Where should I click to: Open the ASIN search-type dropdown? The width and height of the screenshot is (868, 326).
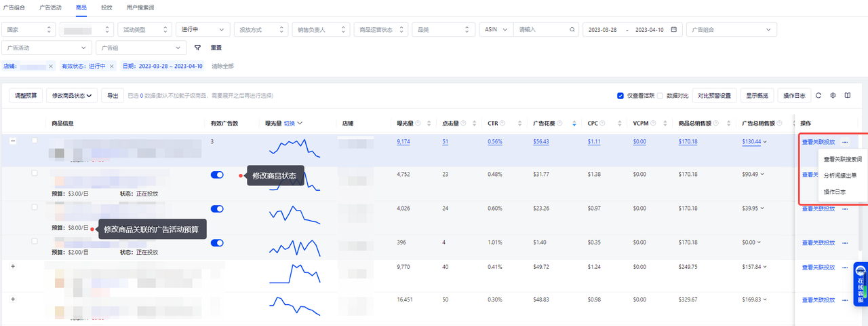click(x=495, y=30)
